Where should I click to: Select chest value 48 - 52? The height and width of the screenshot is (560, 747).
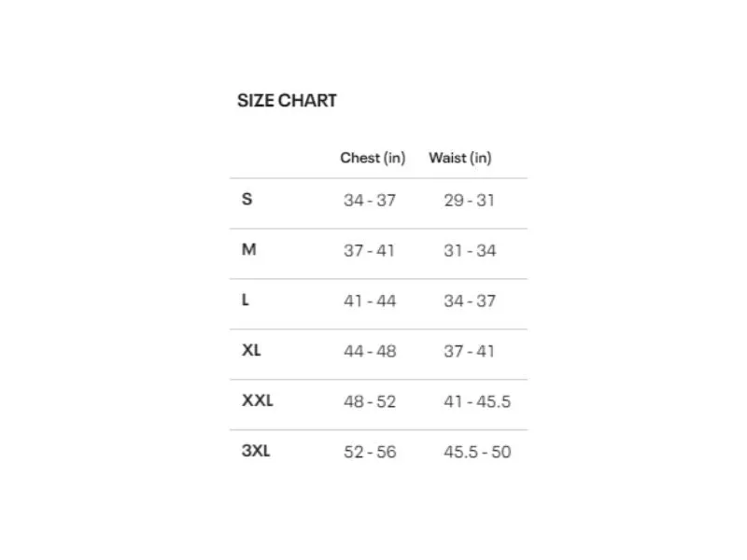point(370,402)
